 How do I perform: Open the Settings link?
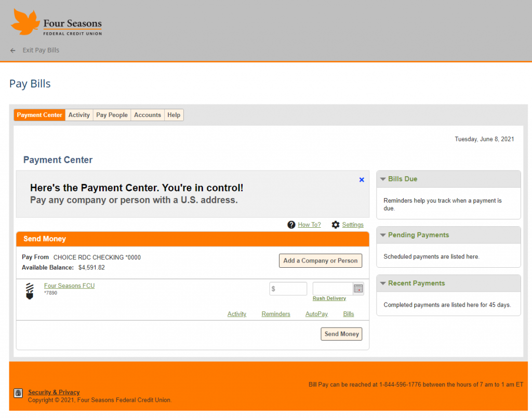(353, 225)
